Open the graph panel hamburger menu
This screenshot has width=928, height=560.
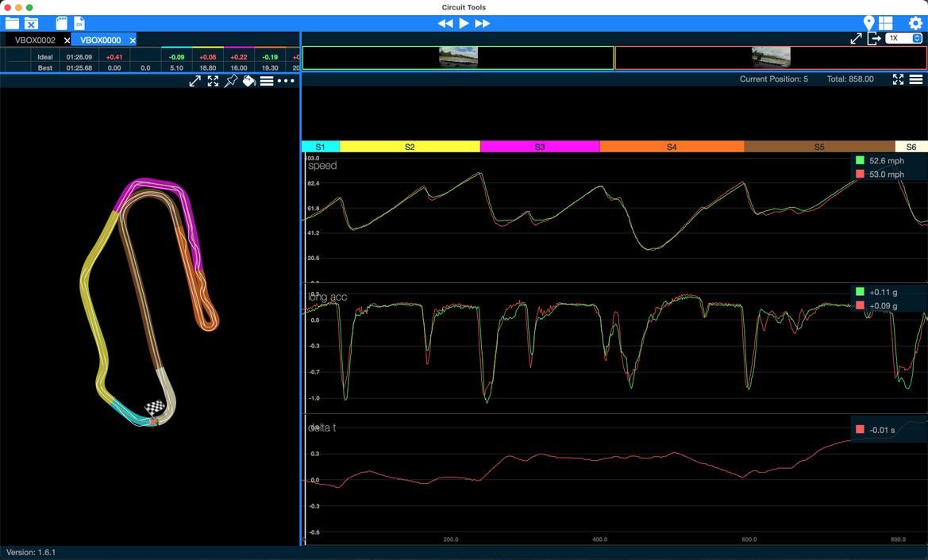(915, 79)
